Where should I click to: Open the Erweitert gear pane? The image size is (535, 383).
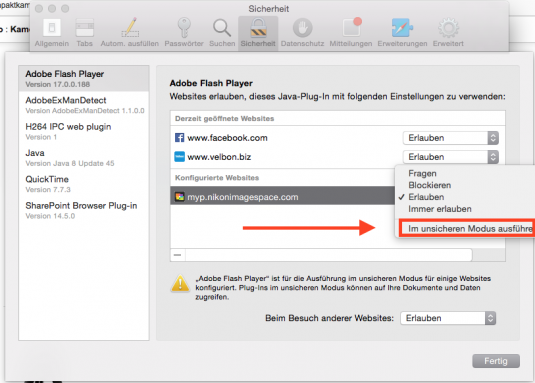448,33
